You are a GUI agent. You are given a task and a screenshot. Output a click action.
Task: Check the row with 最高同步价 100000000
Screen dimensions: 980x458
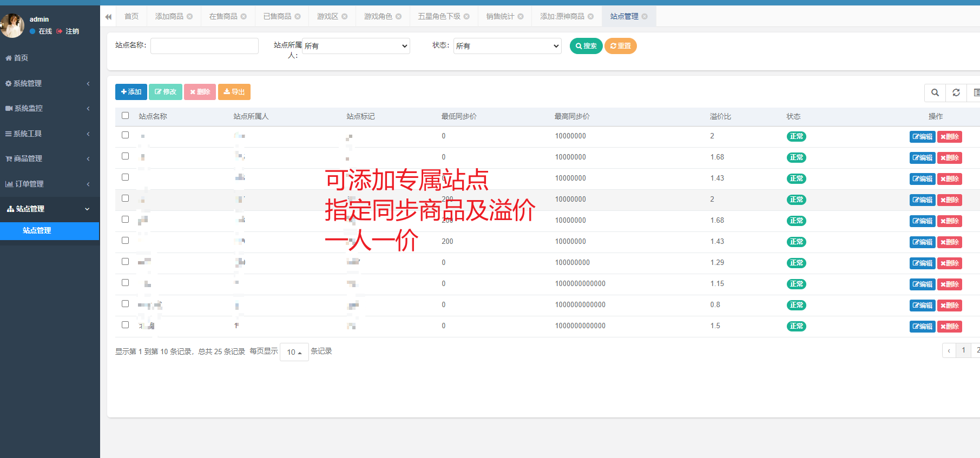[x=126, y=262]
